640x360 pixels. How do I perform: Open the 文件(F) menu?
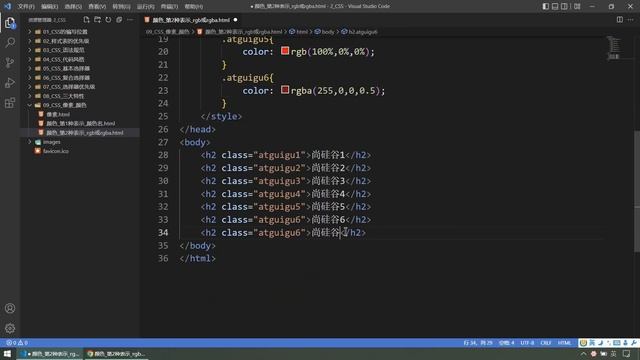click(26, 7)
